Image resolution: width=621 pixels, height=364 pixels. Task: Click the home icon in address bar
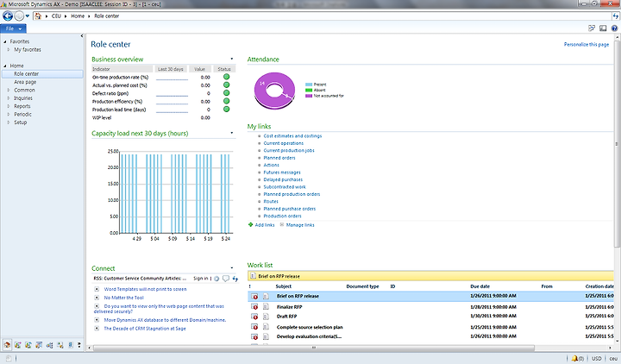tap(38, 16)
